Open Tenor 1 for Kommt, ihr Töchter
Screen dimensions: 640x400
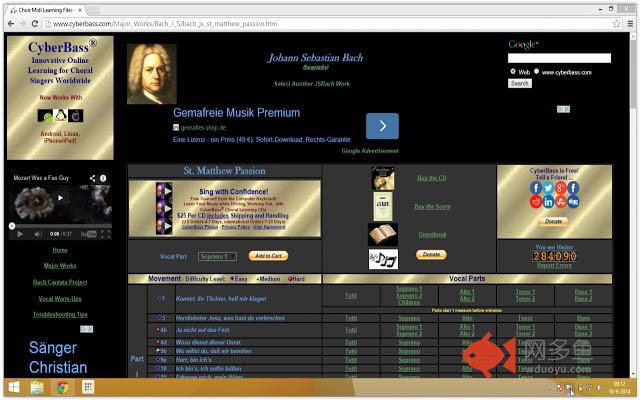[525, 292]
